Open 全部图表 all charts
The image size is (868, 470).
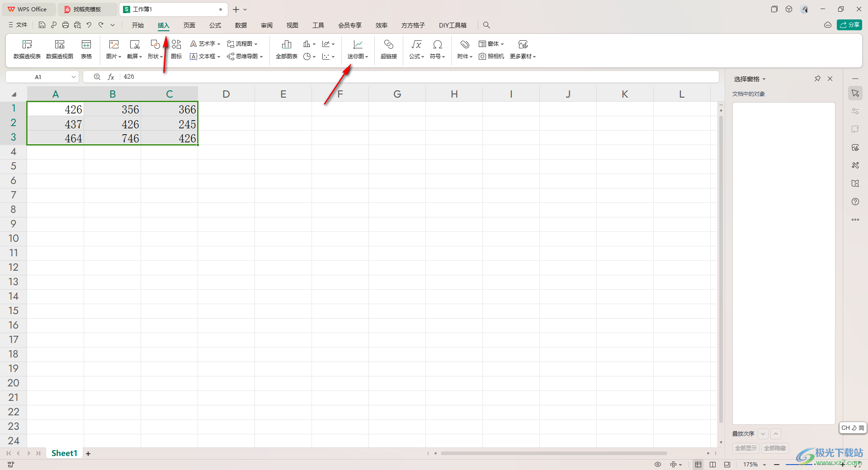point(287,49)
